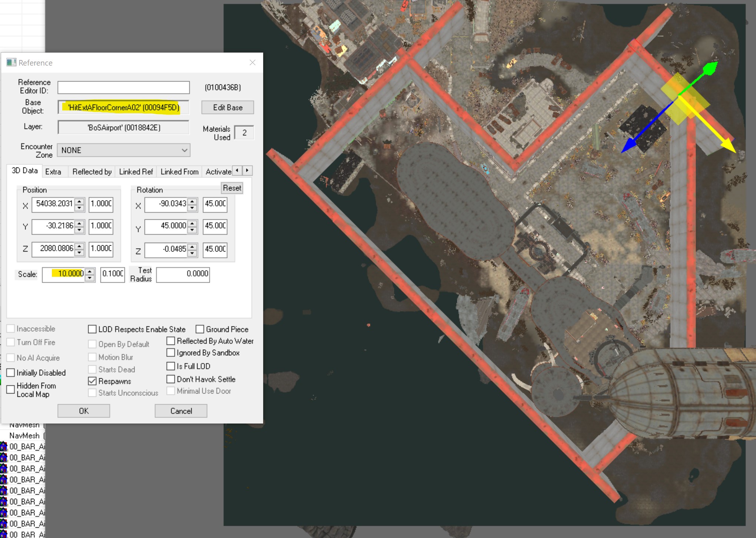This screenshot has height=538, width=756.
Task: Increase Rotation Z with up spinner
Action: (192, 246)
